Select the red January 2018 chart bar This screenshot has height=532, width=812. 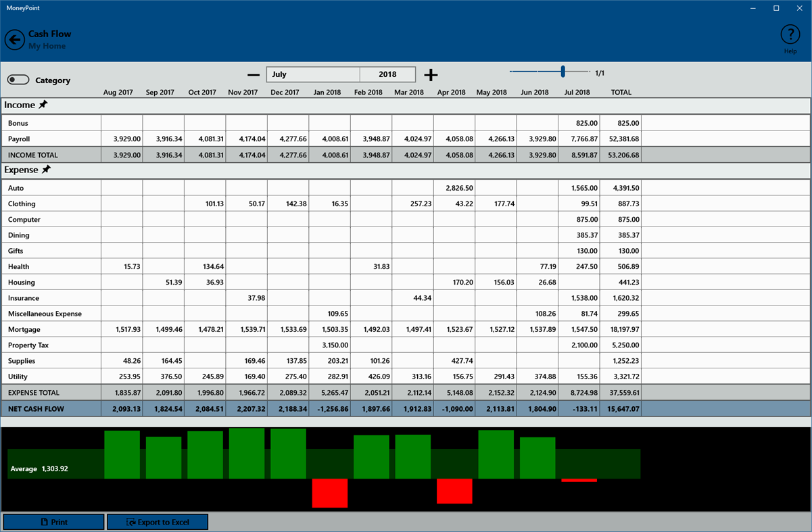[330, 493]
